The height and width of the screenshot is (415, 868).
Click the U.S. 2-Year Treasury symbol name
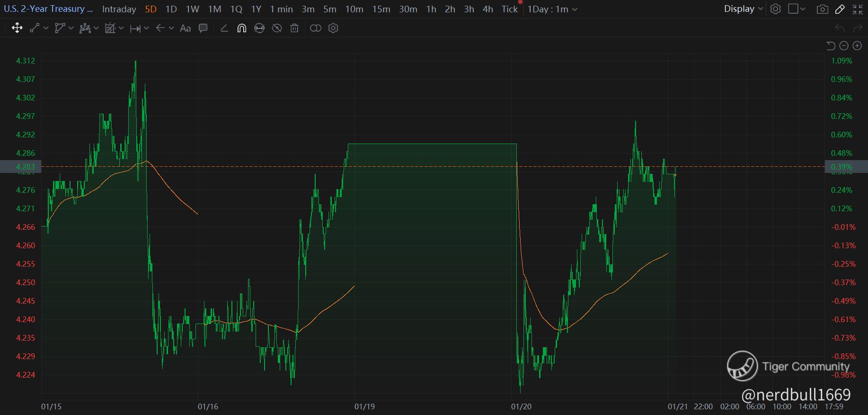click(x=48, y=9)
